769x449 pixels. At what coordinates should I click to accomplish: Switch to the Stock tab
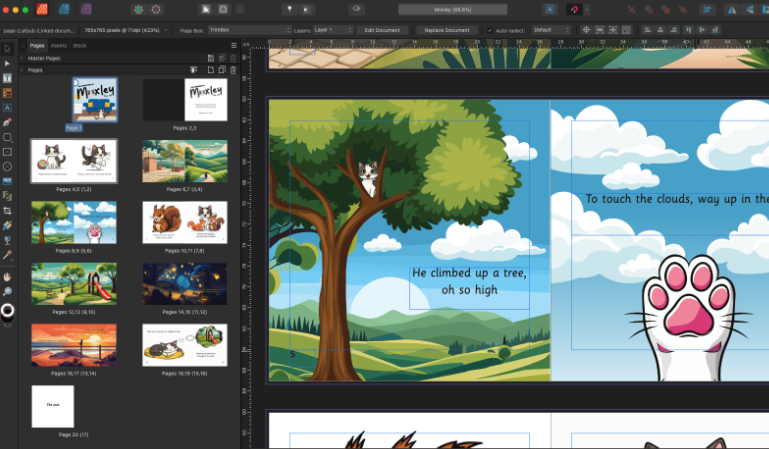[x=80, y=45]
